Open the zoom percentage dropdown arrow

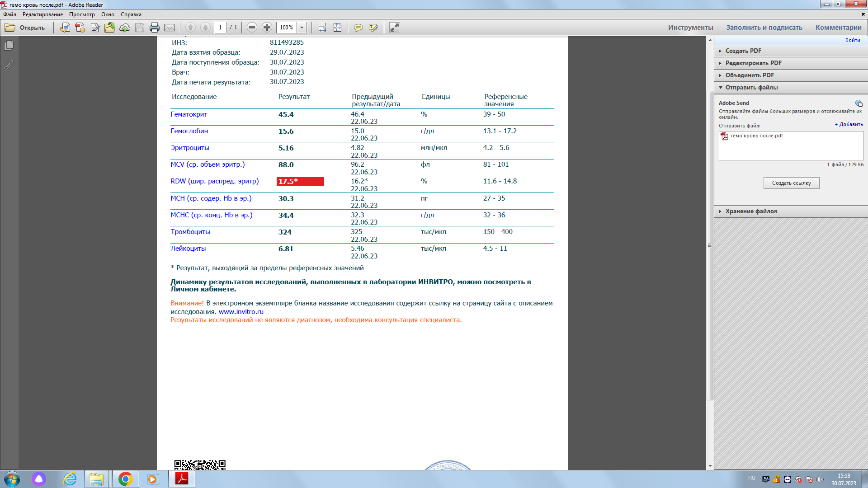(302, 28)
